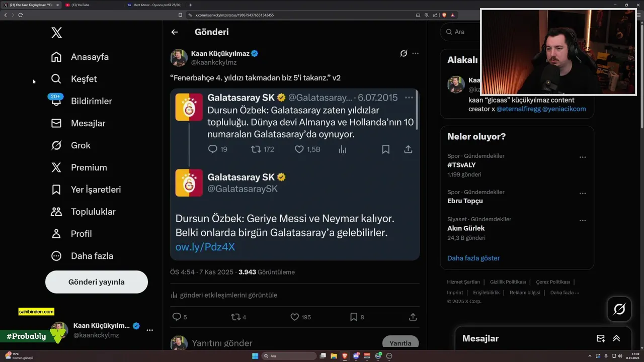This screenshot has height=362, width=644.
Task: Click the Topluluklar communities icon
Action: pyautogui.click(x=56, y=212)
